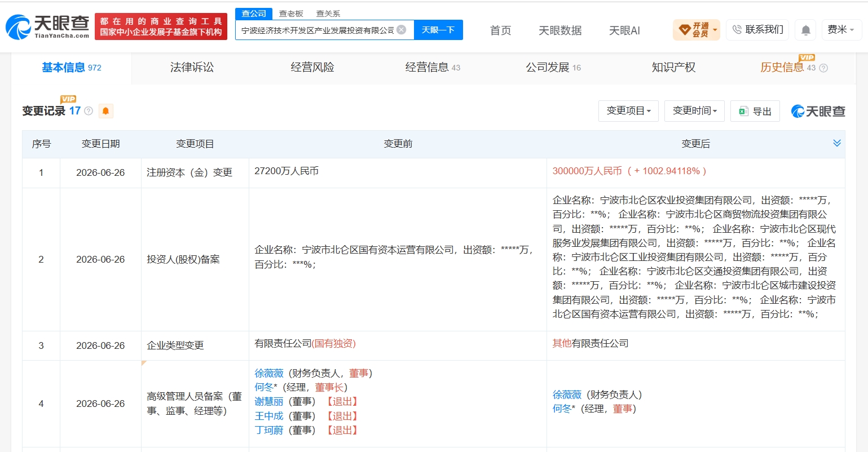Viewport: 868px width, 452px height.
Task: Click the company name search input field
Action: pyautogui.click(x=318, y=30)
